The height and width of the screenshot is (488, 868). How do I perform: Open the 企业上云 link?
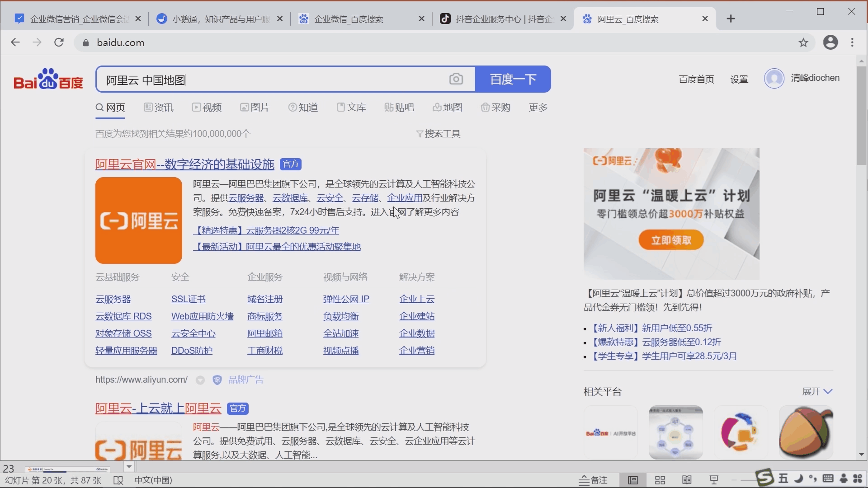click(417, 299)
